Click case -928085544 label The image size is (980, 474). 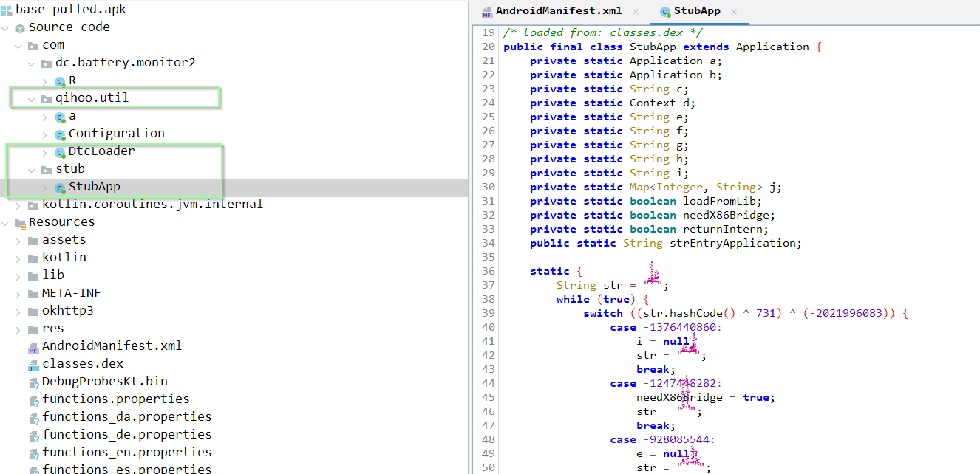(x=663, y=439)
